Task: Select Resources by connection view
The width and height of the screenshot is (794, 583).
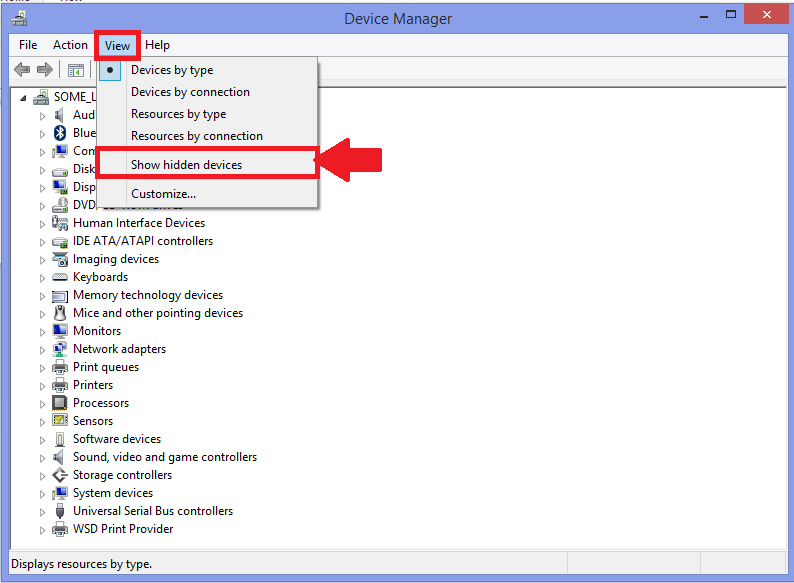Action: click(x=208, y=136)
